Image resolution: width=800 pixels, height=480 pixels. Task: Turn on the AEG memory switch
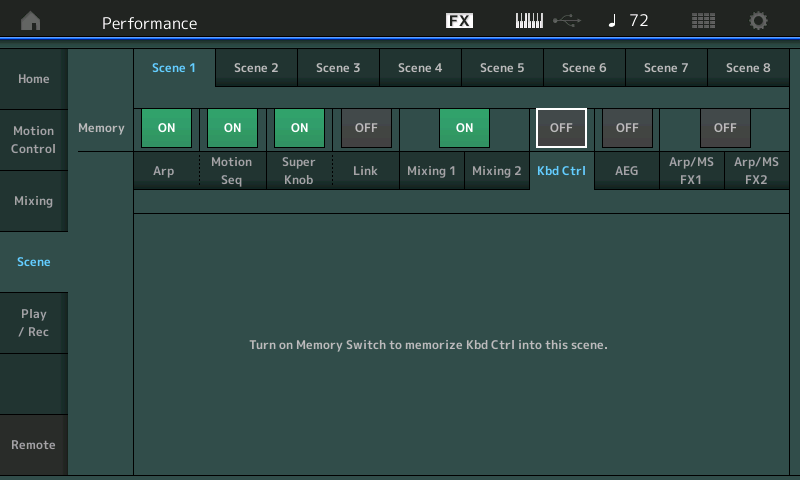[x=627, y=128]
